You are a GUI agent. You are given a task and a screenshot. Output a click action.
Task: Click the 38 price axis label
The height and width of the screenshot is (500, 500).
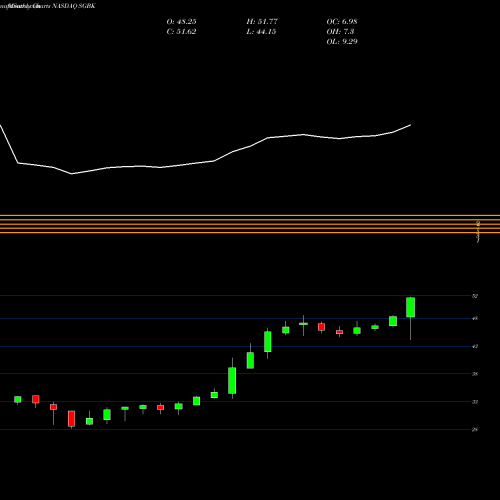[475, 374]
